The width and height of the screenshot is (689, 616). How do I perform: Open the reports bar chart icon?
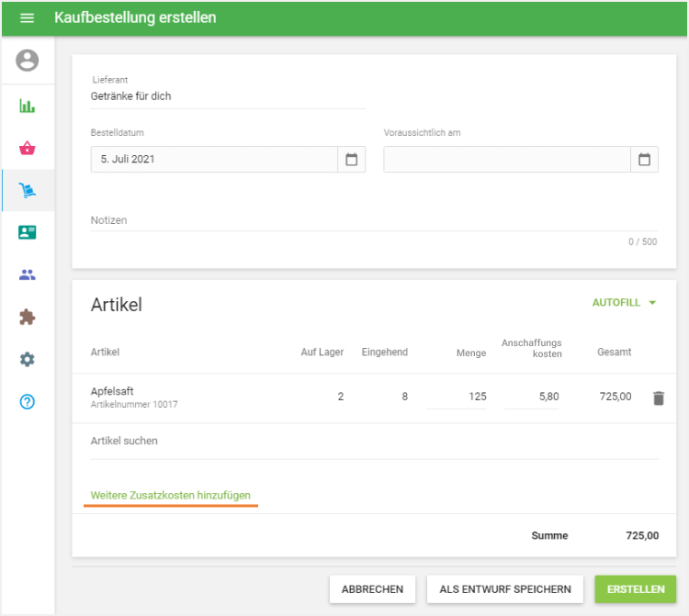pyautogui.click(x=28, y=106)
